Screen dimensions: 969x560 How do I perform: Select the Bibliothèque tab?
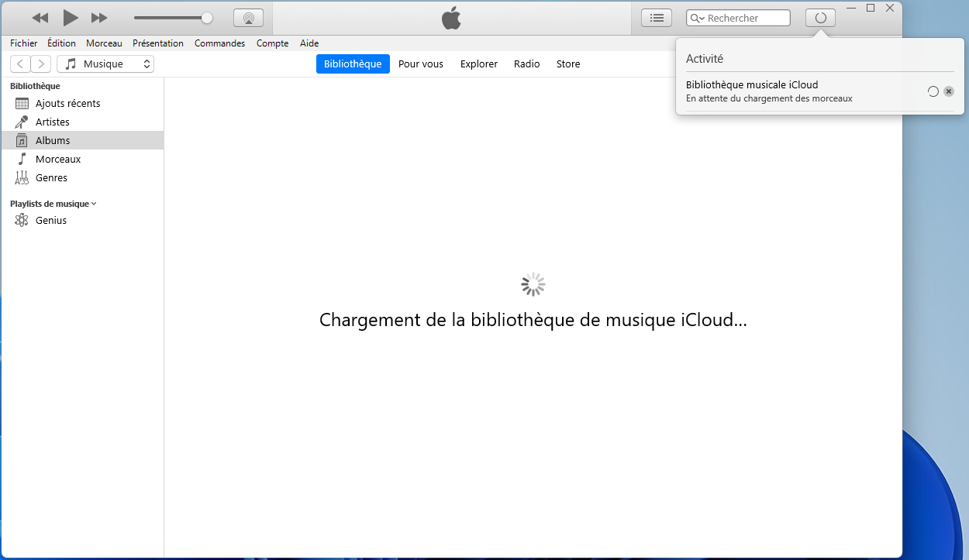point(353,64)
